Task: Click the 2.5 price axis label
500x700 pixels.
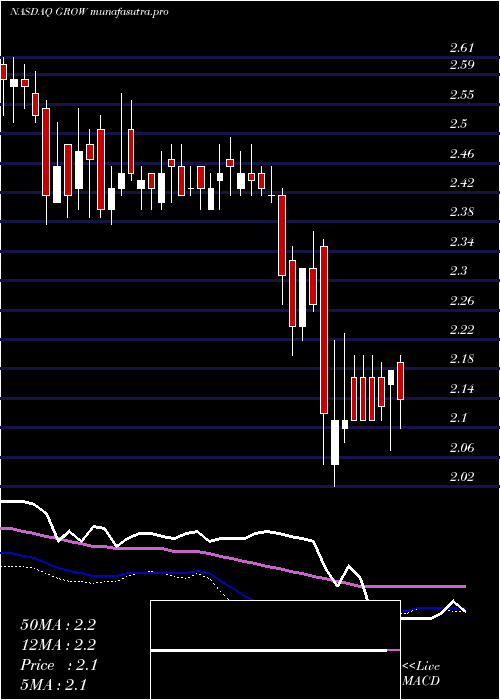Action: pos(459,124)
